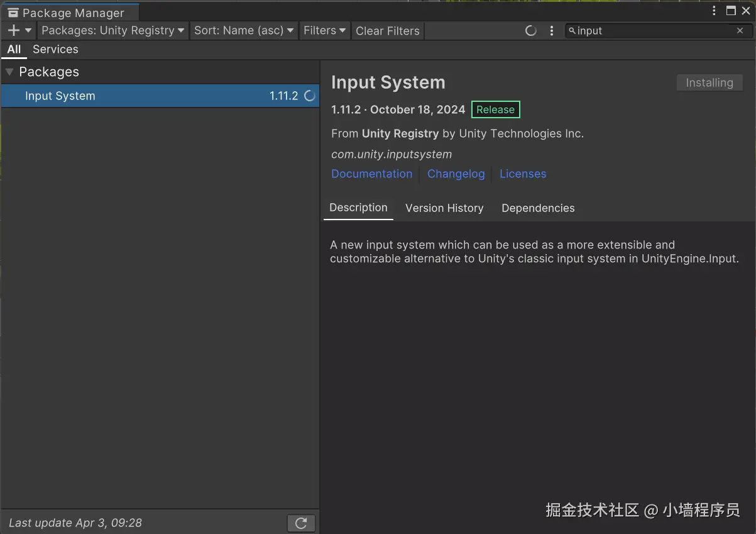Image resolution: width=756 pixels, height=534 pixels.
Task: Open the toolbar three-dot settings menu
Action: [x=552, y=30]
